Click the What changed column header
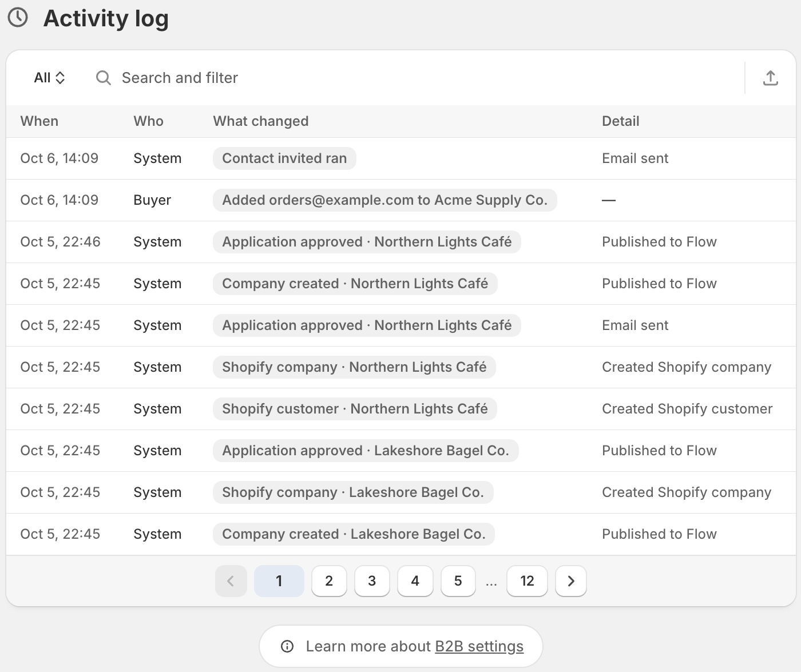Image resolution: width=801 pixels, height=672 pixels. click(261, 121)
